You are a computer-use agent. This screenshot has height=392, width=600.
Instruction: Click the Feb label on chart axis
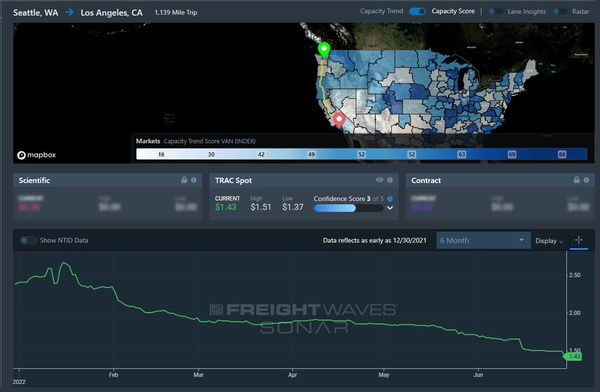(x=113, y=374)
